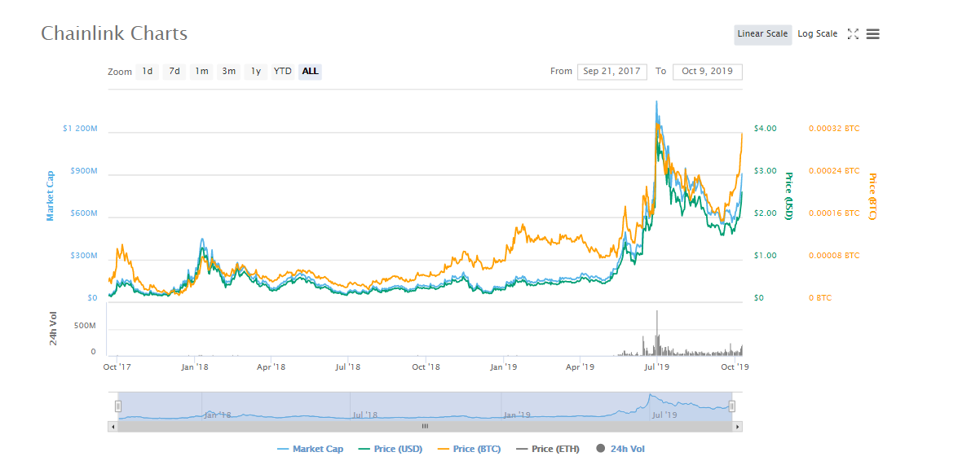Click the $1 200M market cap axis label
Screen dimensions: 980x461
point(80,129)
